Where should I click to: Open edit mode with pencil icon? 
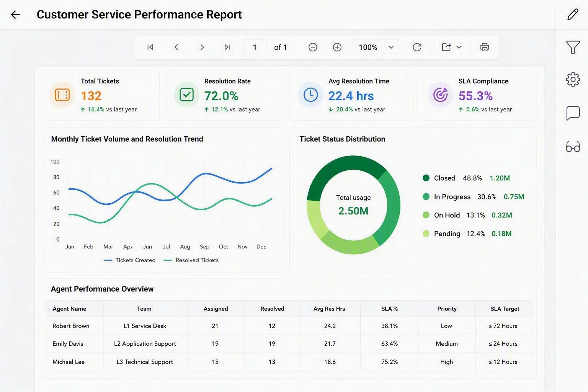[x=573, y=15]
